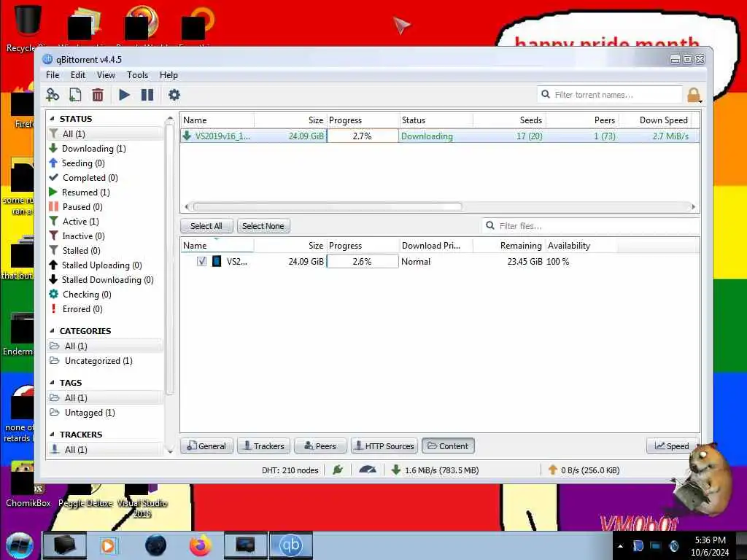Toggle alternative speed limits speedometer icon
The height and width of the screenshot is (560, 747).
point(368,470)
